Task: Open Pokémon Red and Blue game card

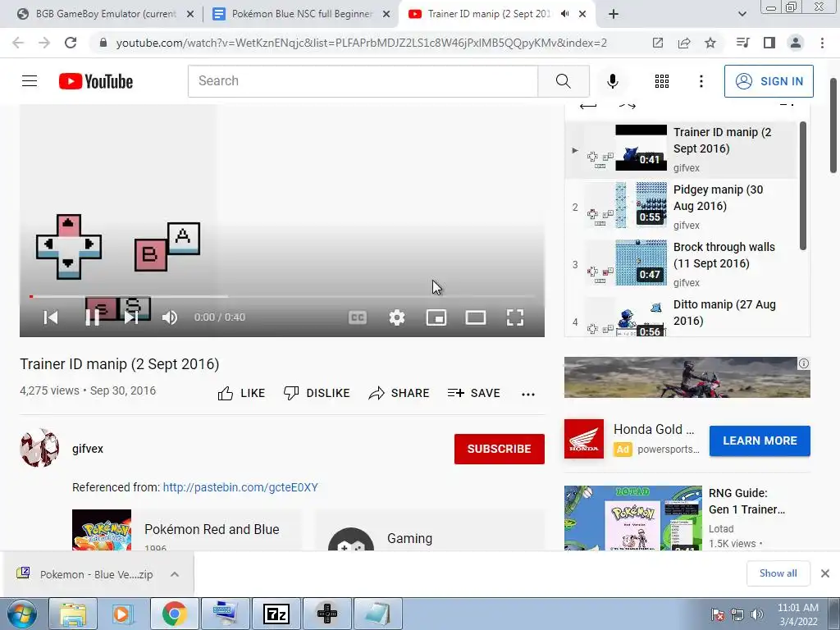Action: click(x=186, y=531)
